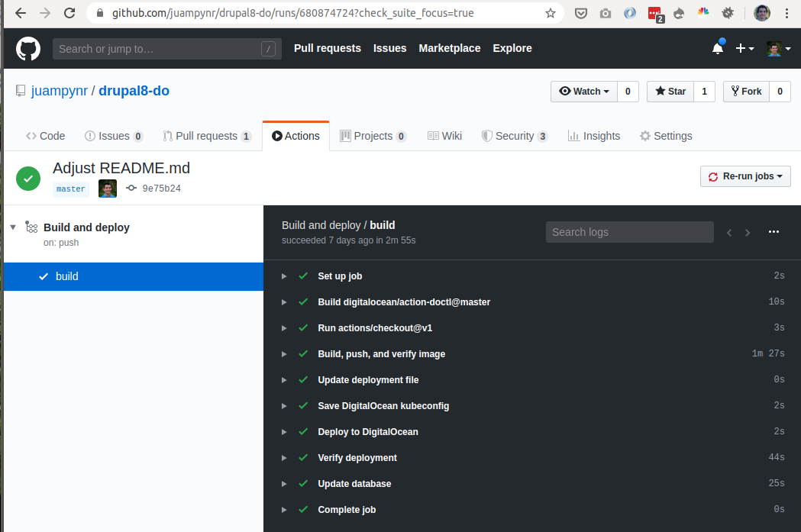Open commit 9e75b24
The image size is (801, 532).
(161, 189)
